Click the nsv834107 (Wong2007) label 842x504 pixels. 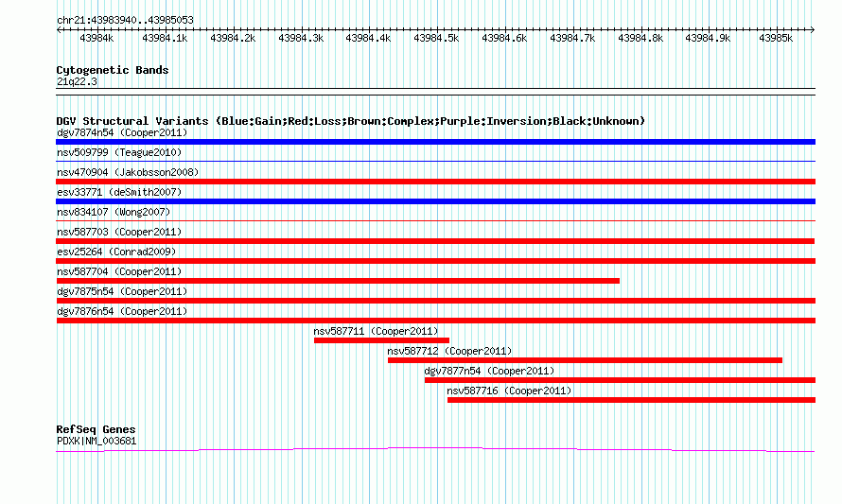114,212
